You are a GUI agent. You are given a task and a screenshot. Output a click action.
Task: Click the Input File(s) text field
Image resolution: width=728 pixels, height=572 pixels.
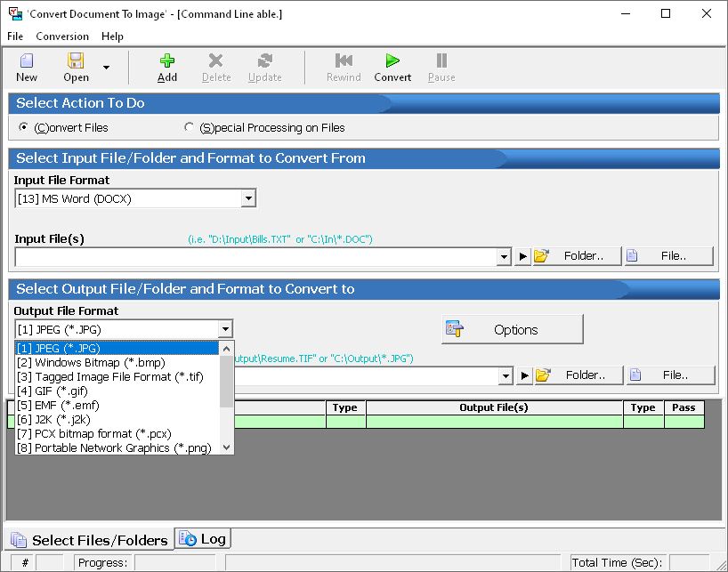point(255,256)
